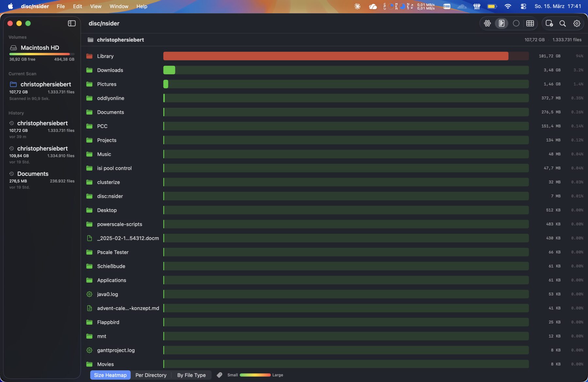Image resolution: width=588 pixels, height=382 pixels.
Task: Click the green Downloads size bar
Action: 169,70
